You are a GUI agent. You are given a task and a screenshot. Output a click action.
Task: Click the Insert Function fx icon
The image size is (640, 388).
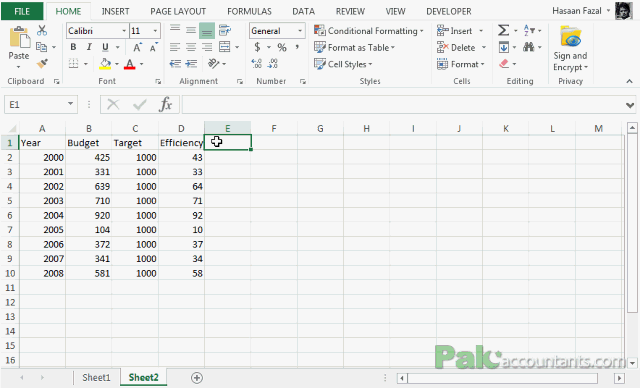(x=165, y=105)
